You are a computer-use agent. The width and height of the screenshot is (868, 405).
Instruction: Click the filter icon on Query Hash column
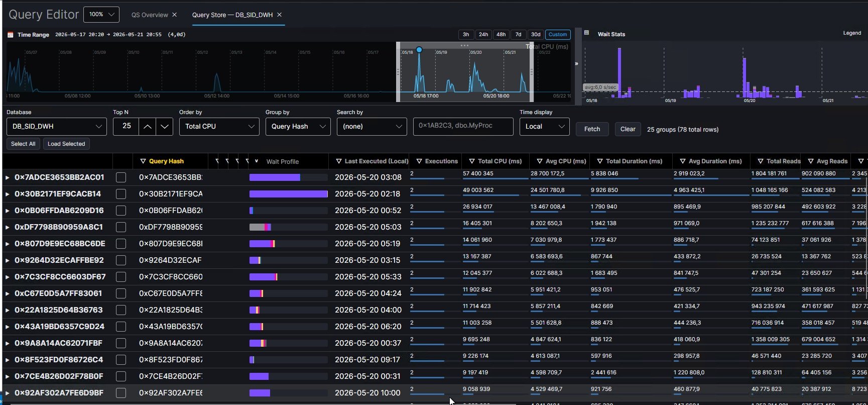[143, 161]
